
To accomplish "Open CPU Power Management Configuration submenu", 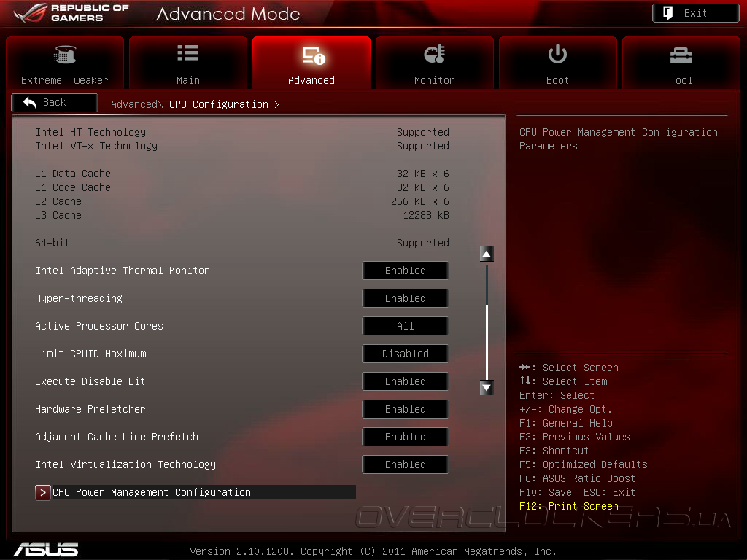I will (x=196, y=492).
